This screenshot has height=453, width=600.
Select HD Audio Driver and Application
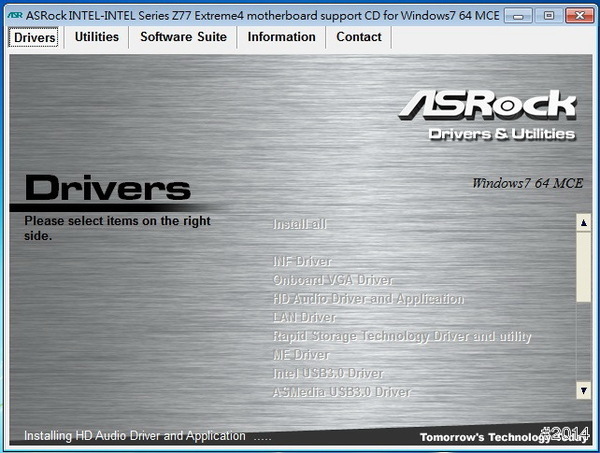[x=368, y=298]
